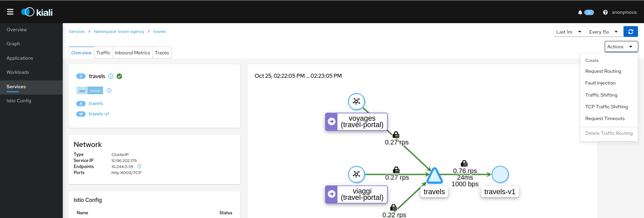
Task: Click info icon beside app travels label
Action: pos(109,91)
